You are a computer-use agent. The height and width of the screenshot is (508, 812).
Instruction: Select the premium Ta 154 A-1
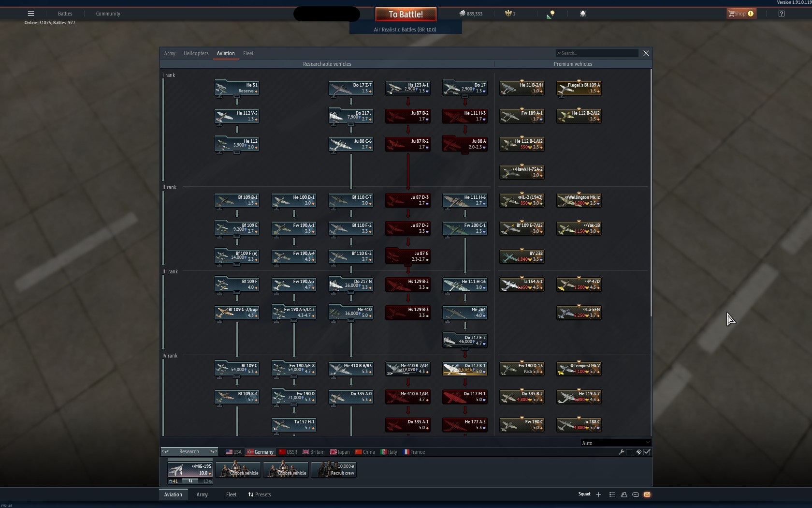coord(522,284)
